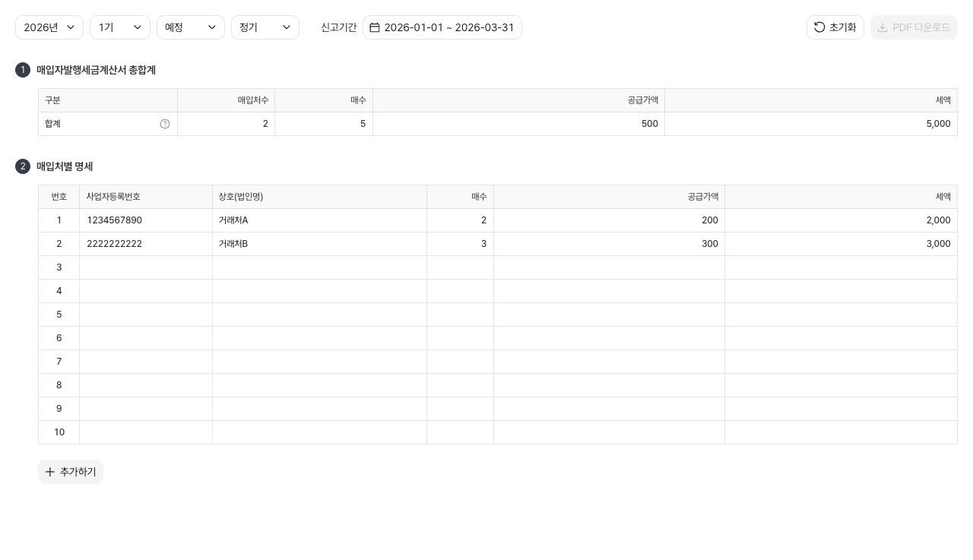Click the 합계 row label
The width and height of the screenshot is (973, 560).
pyautogui.click(x=52, y=124)
